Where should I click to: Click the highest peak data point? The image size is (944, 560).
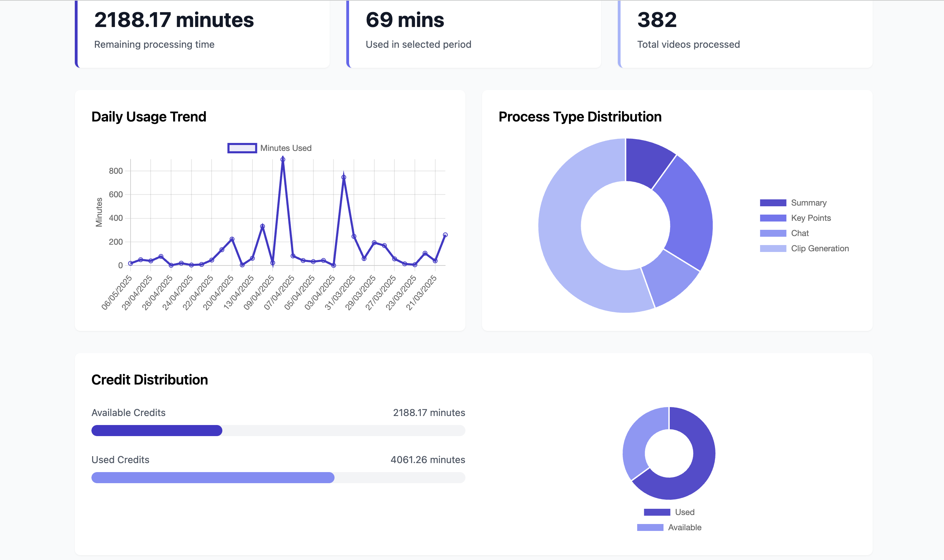point(283,160)
